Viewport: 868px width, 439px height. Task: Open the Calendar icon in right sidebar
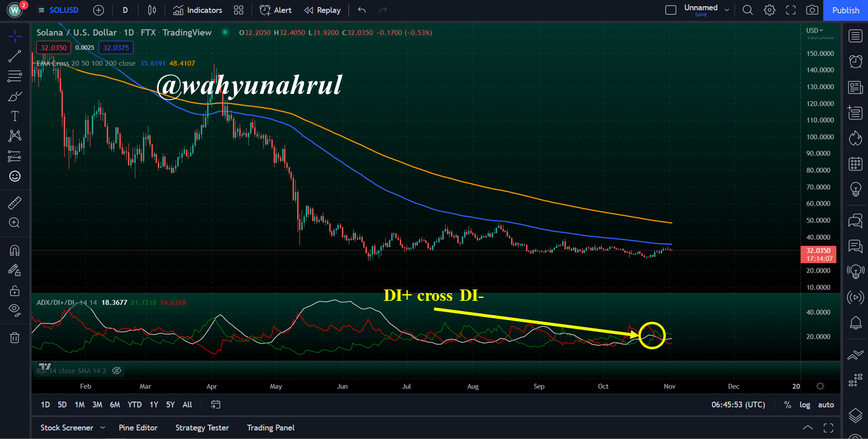(855, 163)
